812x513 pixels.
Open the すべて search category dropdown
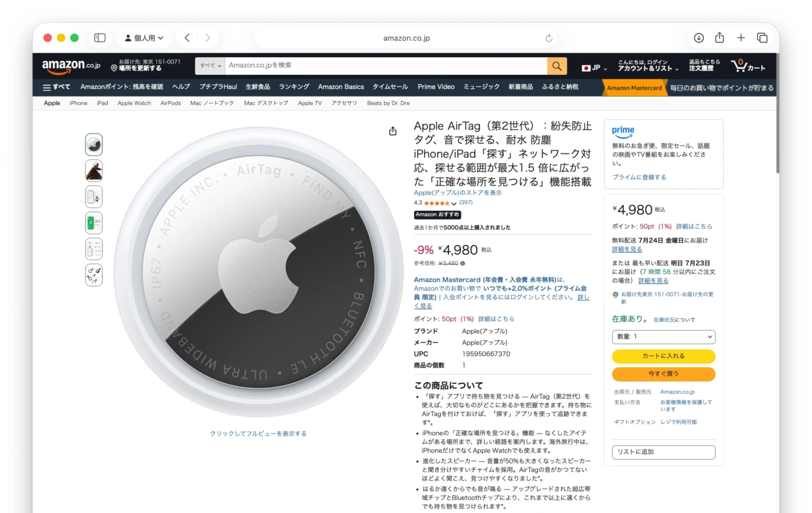210,65
